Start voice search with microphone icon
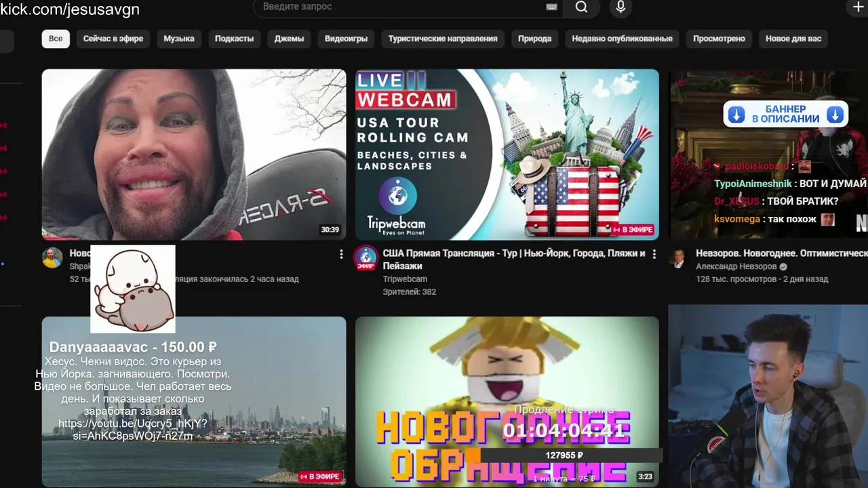The width and height of the screenshot is (868, 488). [620, 7]
